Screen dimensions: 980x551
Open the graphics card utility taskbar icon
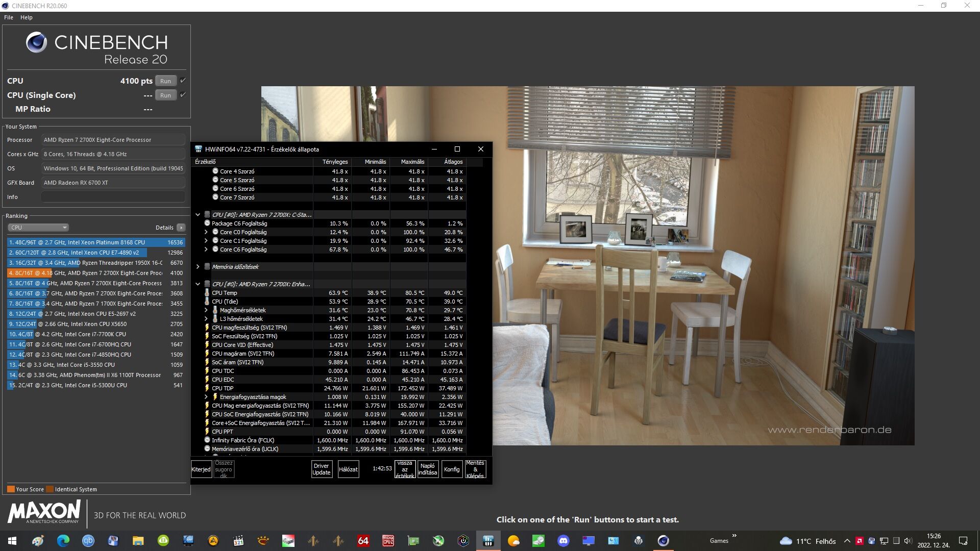coord(413,541)
